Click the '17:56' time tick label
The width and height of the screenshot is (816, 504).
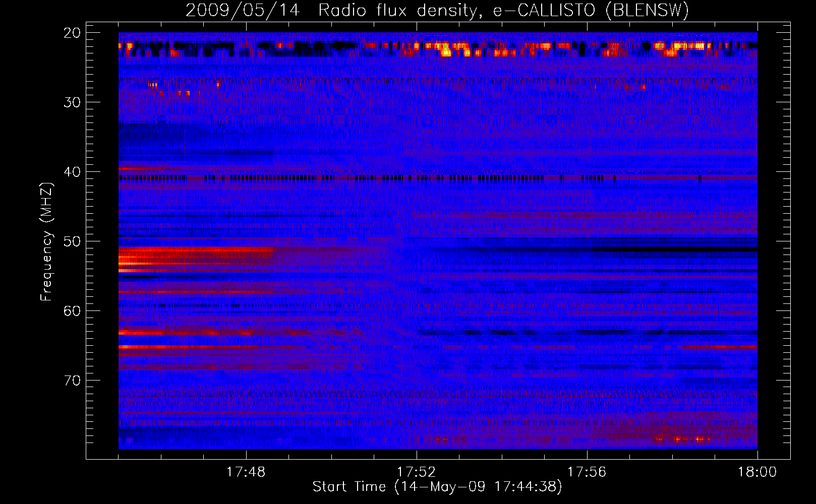tap(587, 472)
